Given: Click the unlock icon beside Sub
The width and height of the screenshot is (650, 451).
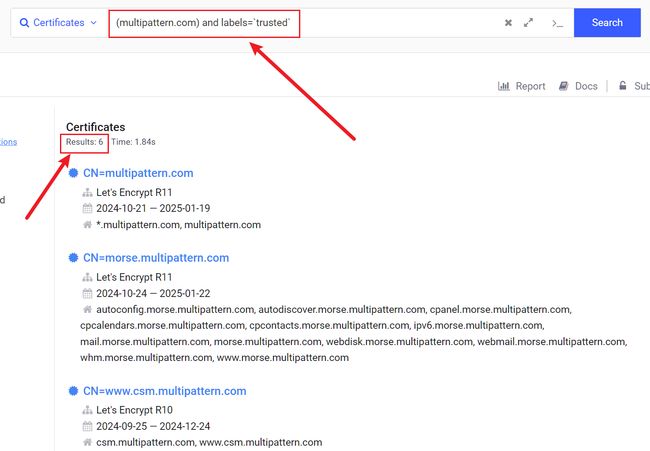Looking at the screenshot, I should pos(622,86).
